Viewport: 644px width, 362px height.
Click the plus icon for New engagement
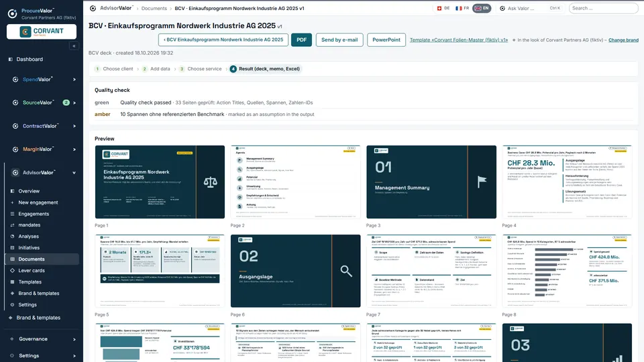(12, 202)
